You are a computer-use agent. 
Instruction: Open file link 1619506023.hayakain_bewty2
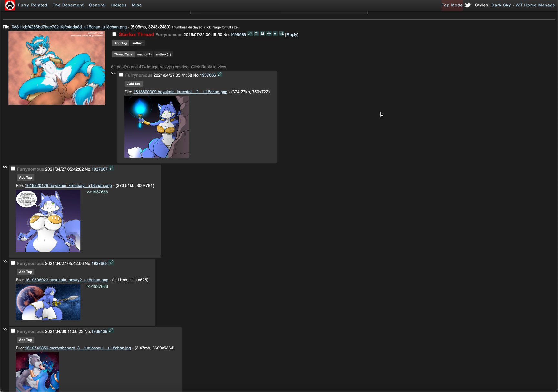coord(66,280)
